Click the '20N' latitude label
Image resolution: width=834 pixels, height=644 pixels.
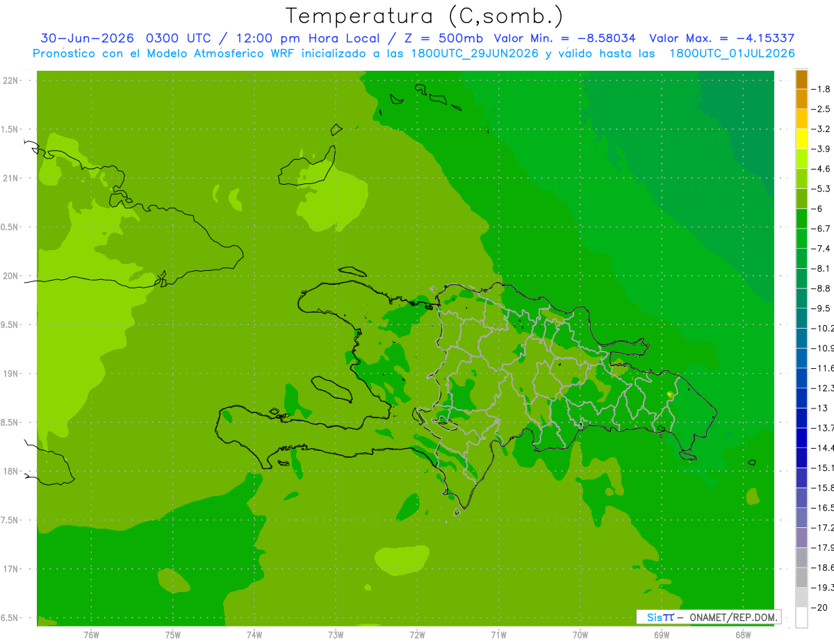pyautogui.click(x=10, y=276)
